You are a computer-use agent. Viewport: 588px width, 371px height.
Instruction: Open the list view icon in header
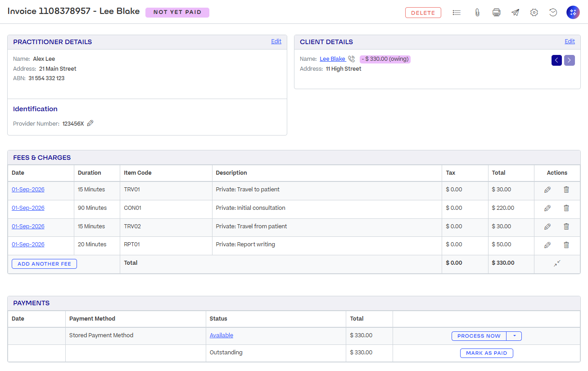[457, 13]
